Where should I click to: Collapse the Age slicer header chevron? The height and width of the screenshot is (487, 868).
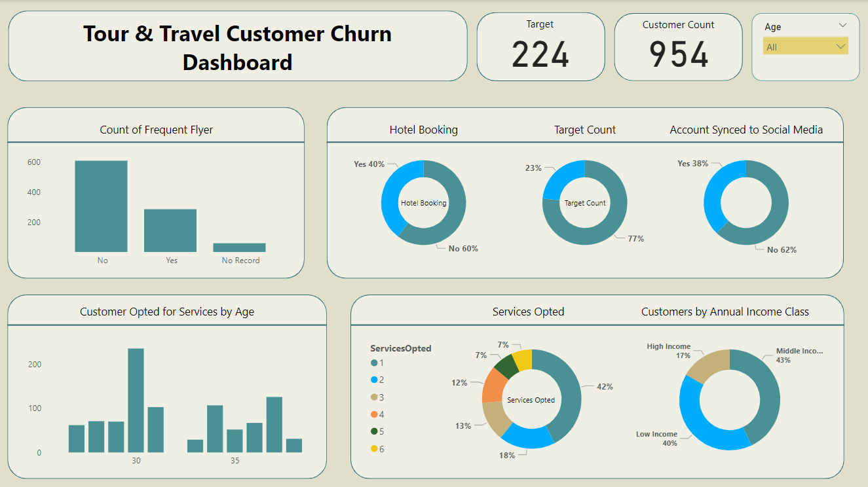click(842, 26)
